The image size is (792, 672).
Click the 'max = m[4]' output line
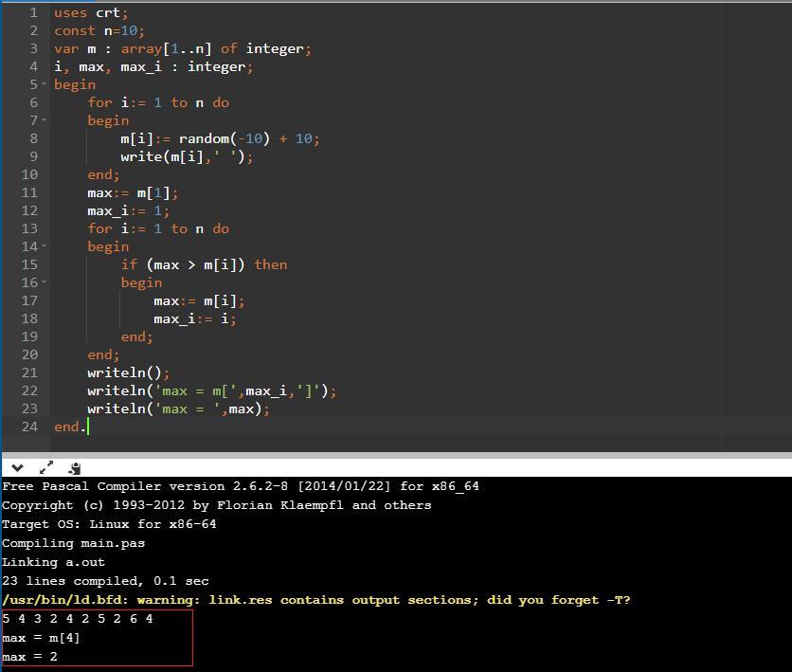(41, 638)
